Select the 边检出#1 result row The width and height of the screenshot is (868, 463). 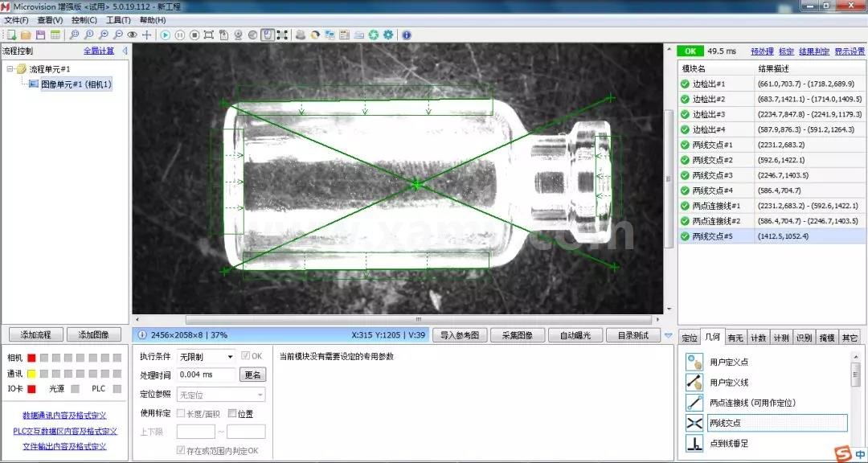(772, 84)
